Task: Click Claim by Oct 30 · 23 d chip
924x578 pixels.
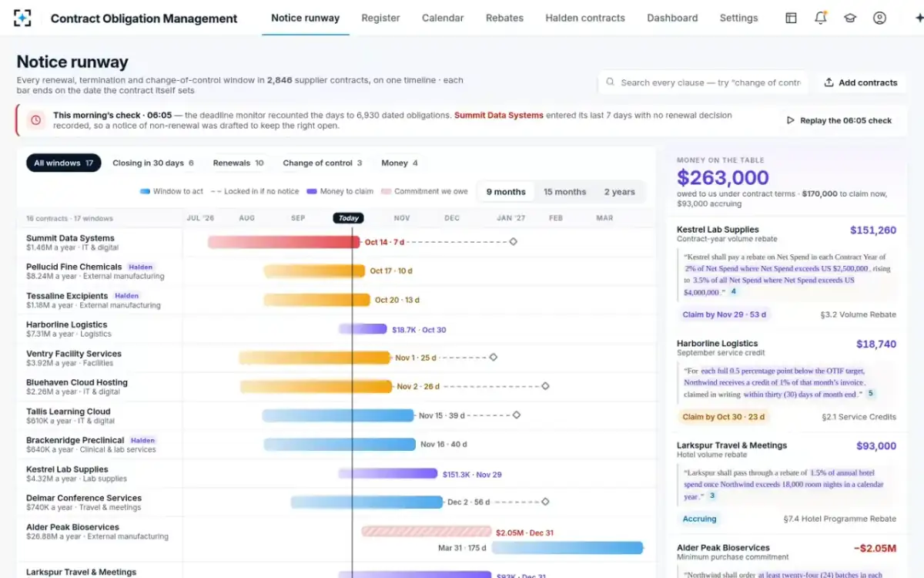Action: 724,417
